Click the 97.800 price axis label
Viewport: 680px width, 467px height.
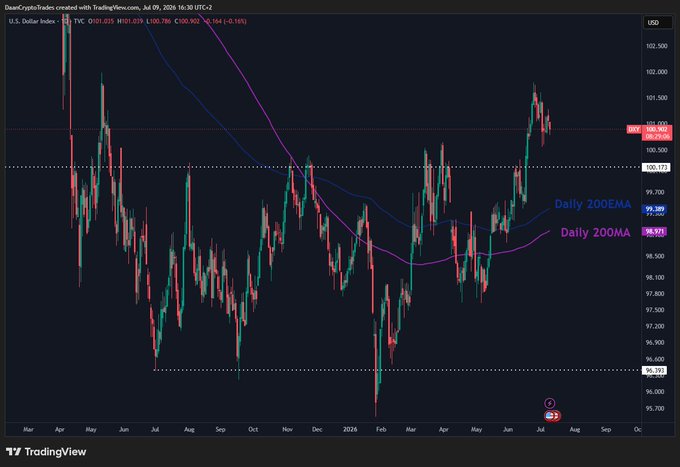[x=655, y=294]
